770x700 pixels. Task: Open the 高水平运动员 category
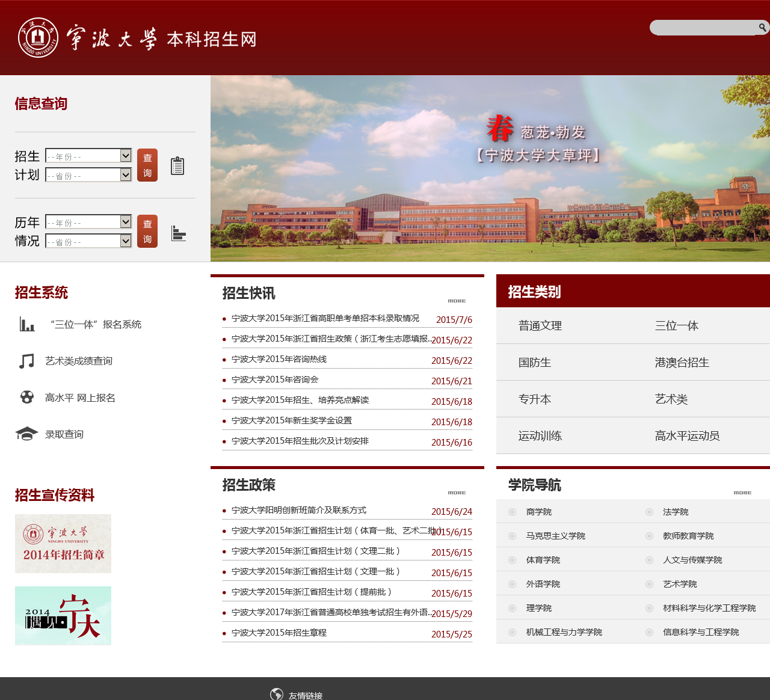(x=688, y=435)
